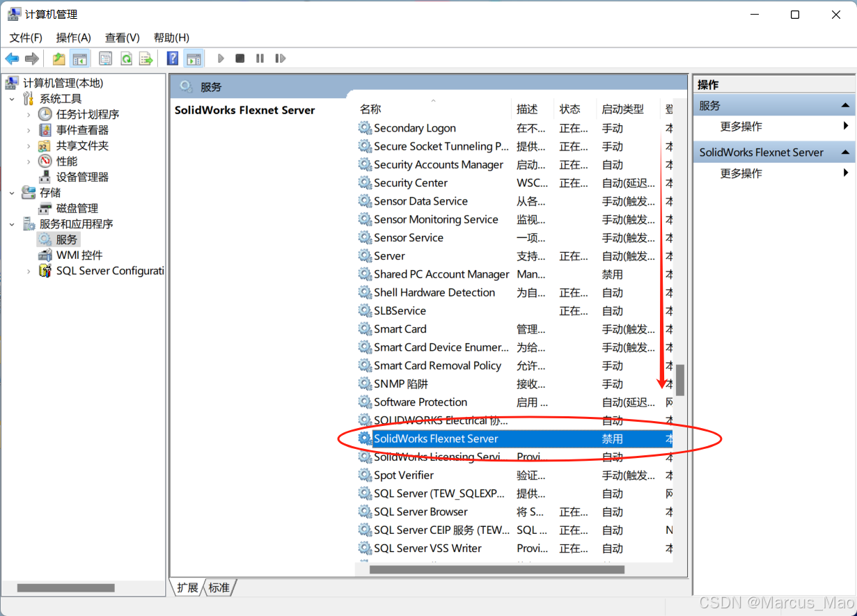
Task: Click 更多操作 under 服务 section
Action: tap(741, 127)
